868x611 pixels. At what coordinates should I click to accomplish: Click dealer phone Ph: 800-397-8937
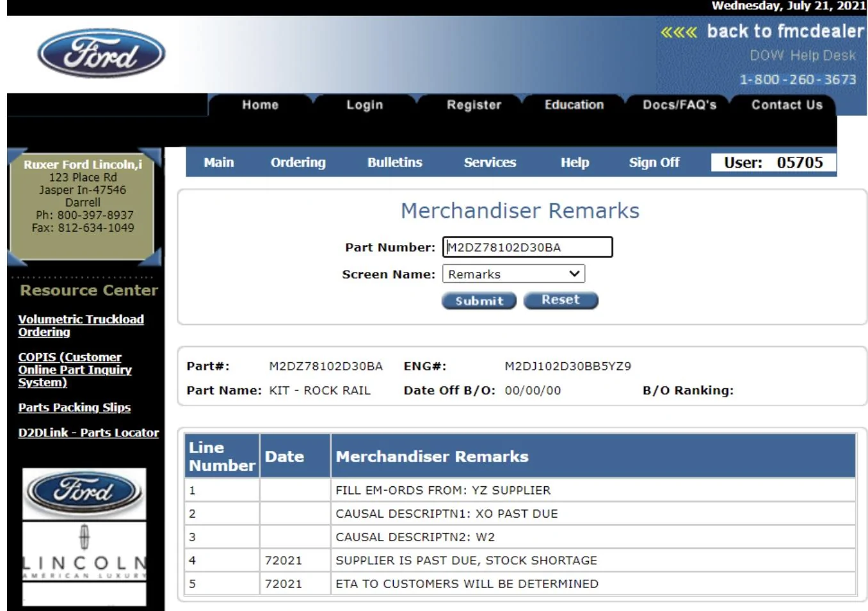[x=84, y=215]
